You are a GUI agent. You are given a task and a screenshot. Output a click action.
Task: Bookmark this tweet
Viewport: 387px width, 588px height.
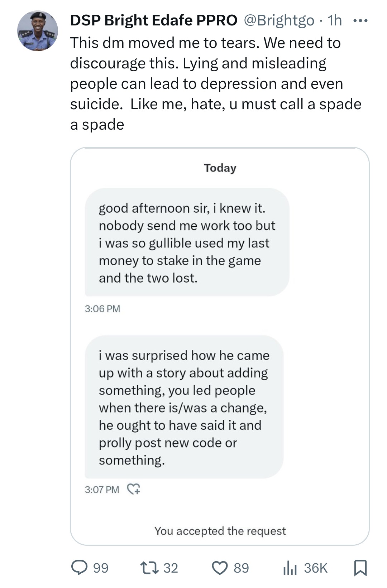point(360,568)
